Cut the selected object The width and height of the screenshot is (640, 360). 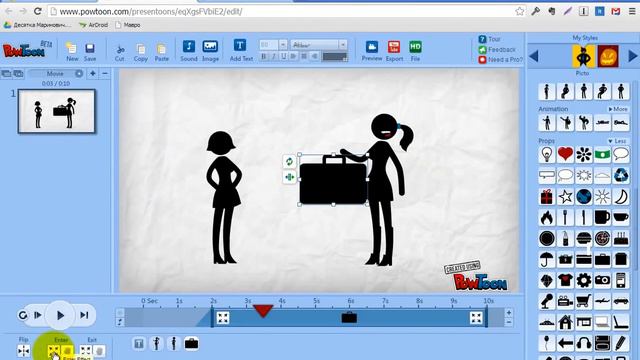[120, 52]
